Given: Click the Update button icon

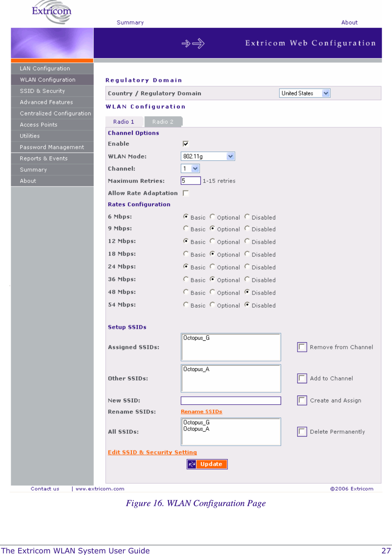Looking at the screenshot, I should pyautogui.click(x=192, y=464).
